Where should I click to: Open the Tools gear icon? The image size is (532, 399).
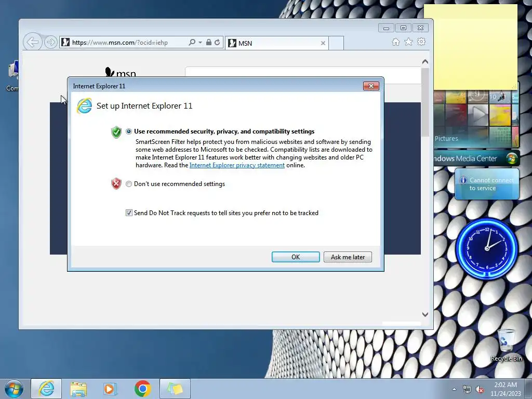click(421, 42)
